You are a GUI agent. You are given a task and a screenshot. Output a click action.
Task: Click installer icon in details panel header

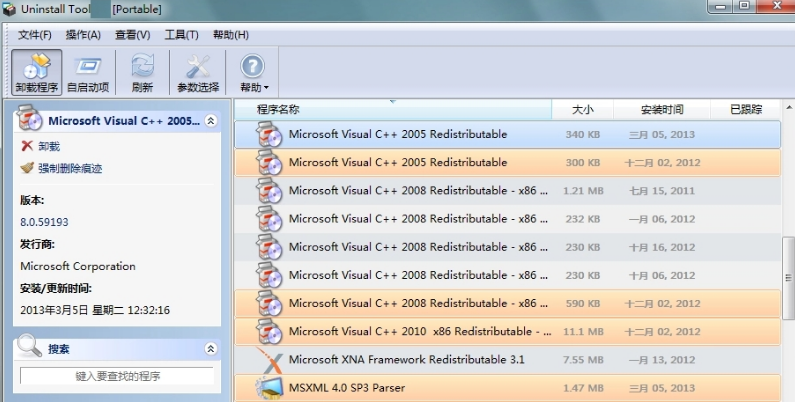[29, 118]
